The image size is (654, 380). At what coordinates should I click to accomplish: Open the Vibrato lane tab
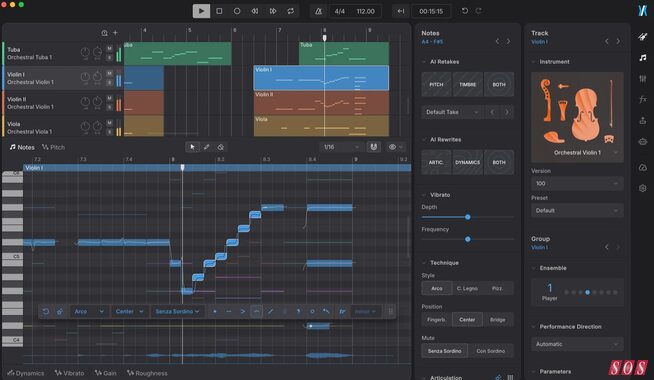[70, 373]
